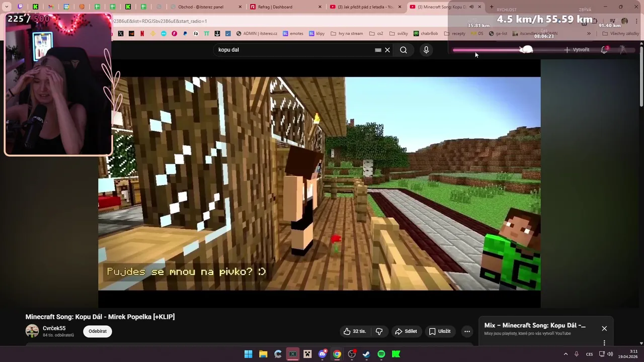Open the 'chabrBob' bookmark
644x362 pixels.
pos(426,34)
